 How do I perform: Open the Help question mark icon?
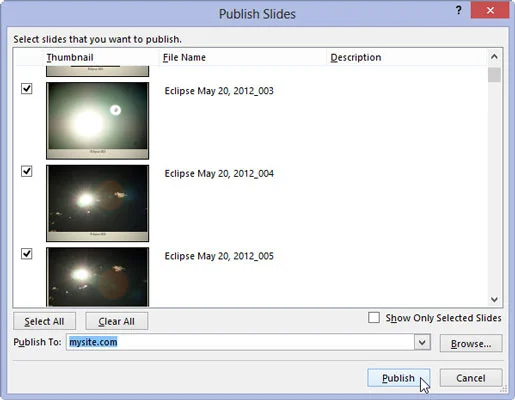[x=459, y=10]
